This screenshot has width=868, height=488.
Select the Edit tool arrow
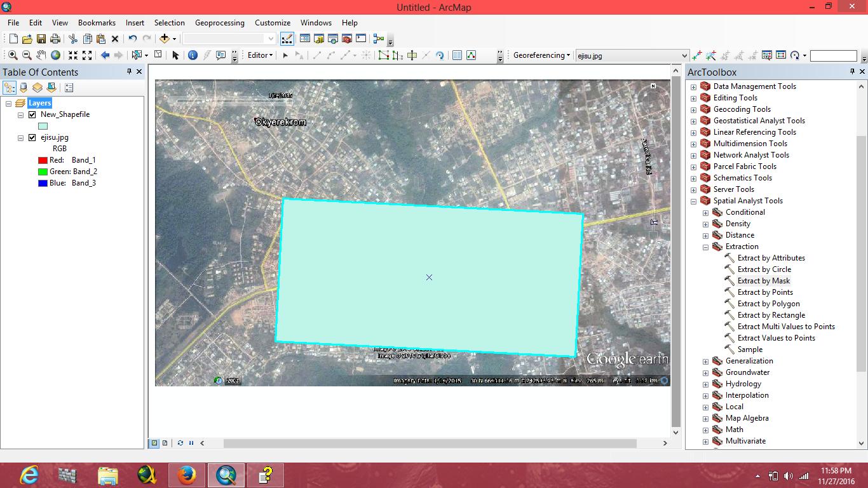coord(285,55)
